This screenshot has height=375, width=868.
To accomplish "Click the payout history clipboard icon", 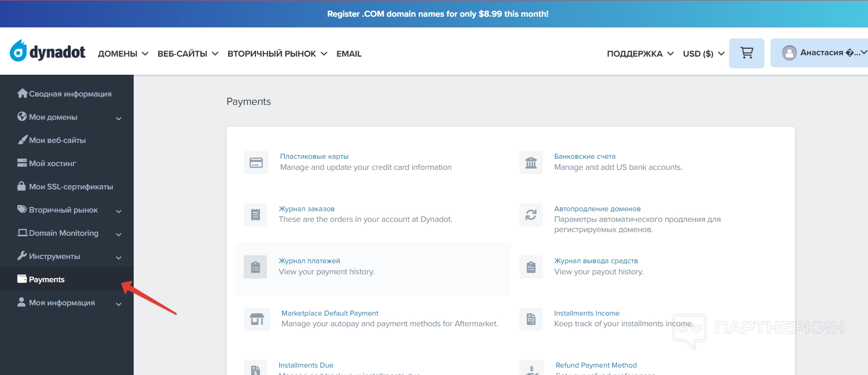I will (531, 267).
